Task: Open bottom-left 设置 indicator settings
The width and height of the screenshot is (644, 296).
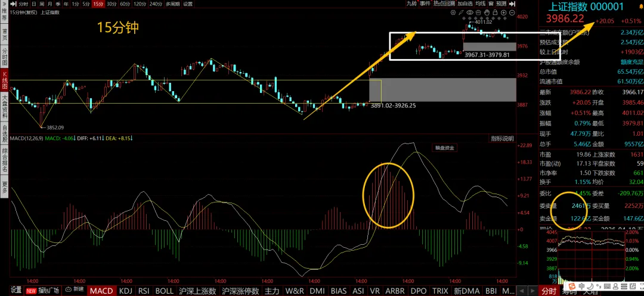Action: tap(16, 290)
